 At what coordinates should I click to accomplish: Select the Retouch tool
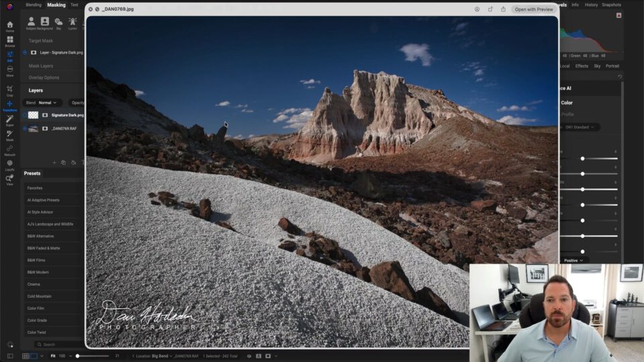10,150
